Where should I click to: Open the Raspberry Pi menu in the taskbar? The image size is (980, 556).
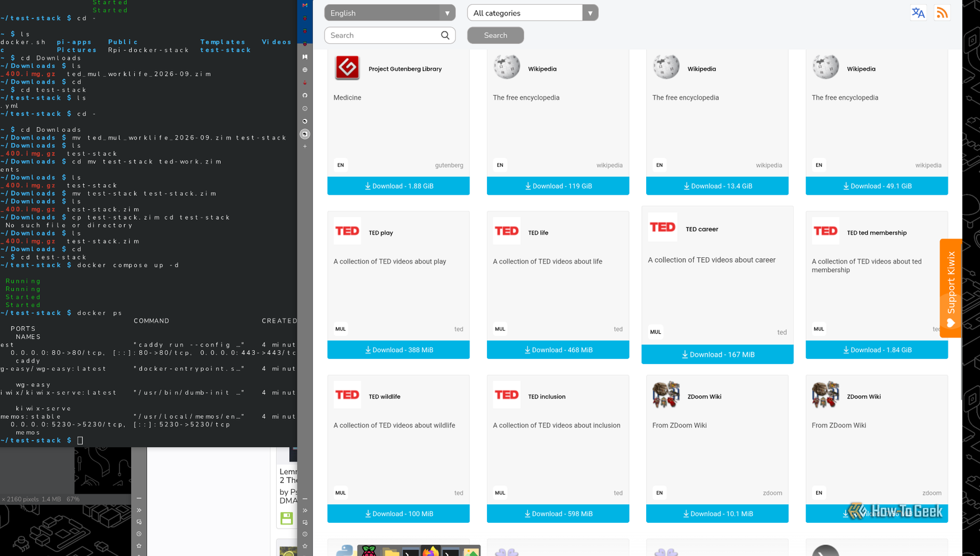[369, 551]
